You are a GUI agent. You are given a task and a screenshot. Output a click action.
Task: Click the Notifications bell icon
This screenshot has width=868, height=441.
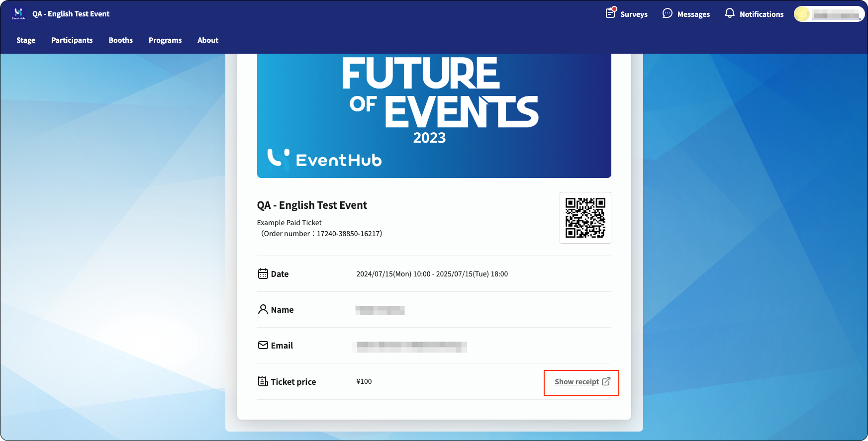tap(729, 13)
